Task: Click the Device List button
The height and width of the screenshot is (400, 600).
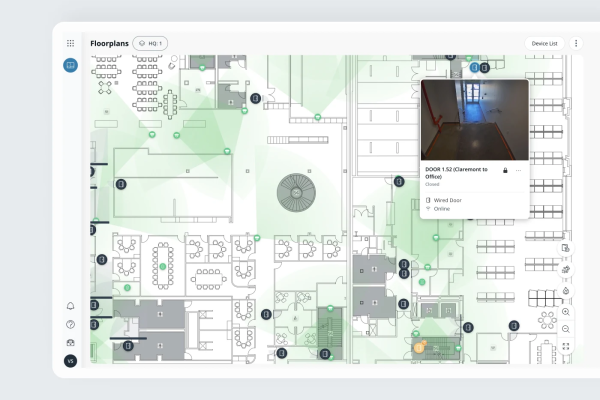Action: click(x=545, y=44)
